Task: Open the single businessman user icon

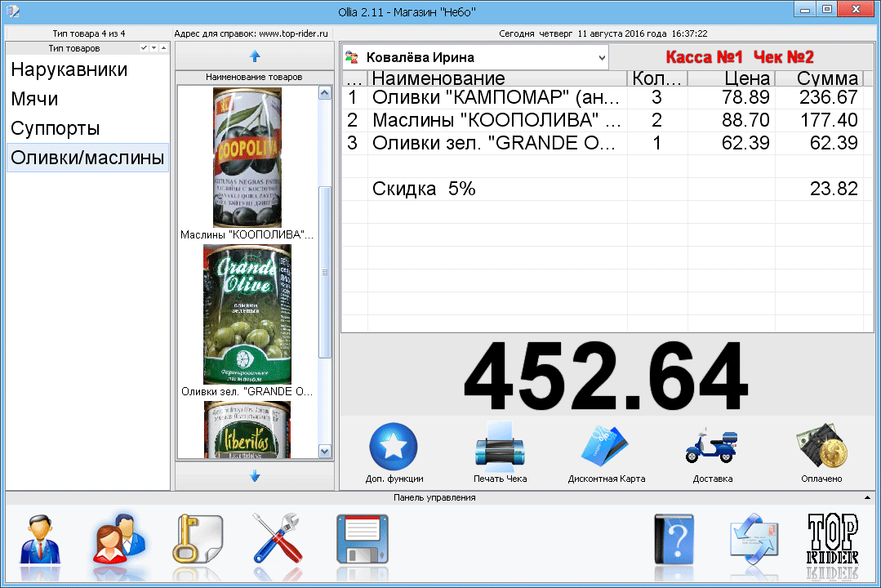Action: click(x=41, y=540)
